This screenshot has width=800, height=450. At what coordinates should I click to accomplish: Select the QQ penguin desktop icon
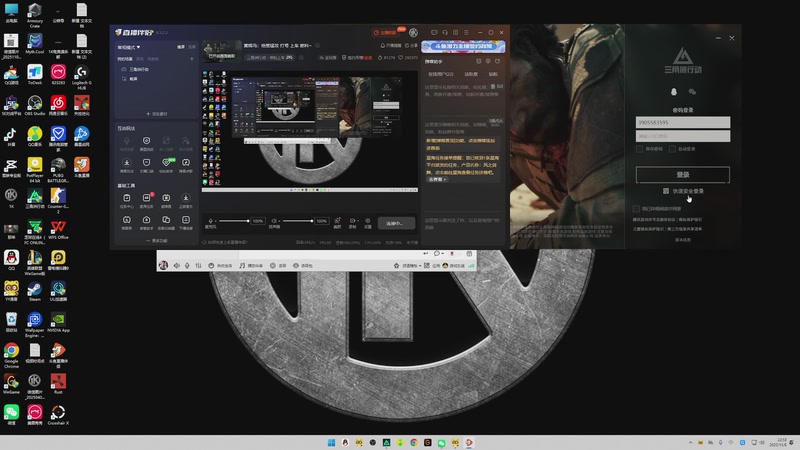point(11,260)
